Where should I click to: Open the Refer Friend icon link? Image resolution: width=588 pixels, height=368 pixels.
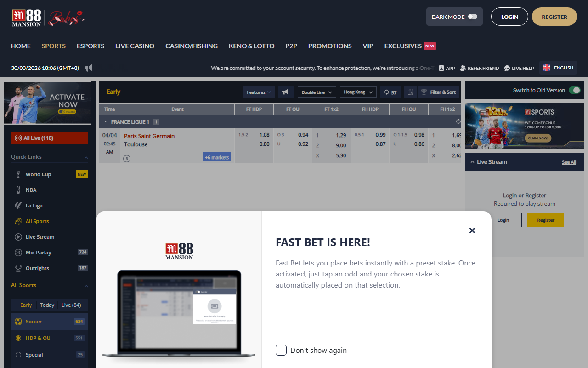[463, 68]
